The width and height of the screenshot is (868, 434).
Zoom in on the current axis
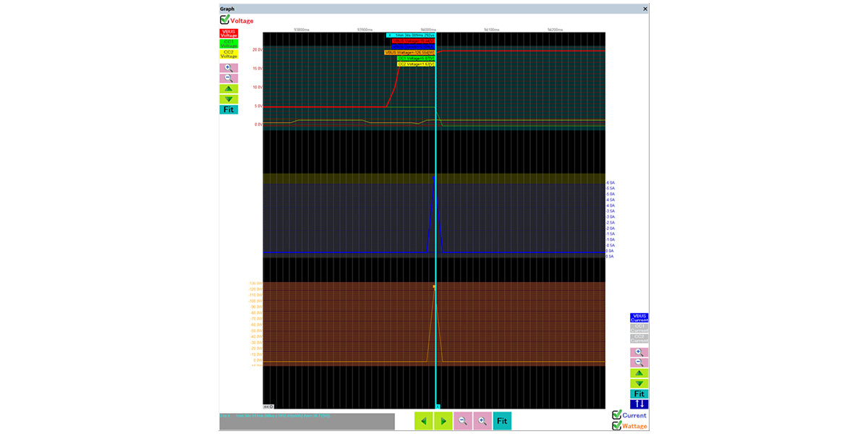[x=639, y=352]
